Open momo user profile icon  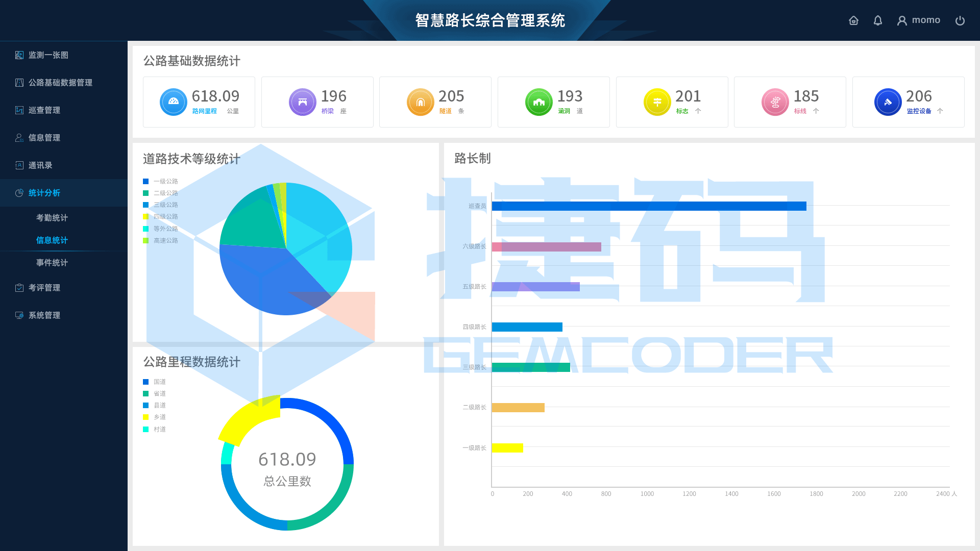point(902,20)
